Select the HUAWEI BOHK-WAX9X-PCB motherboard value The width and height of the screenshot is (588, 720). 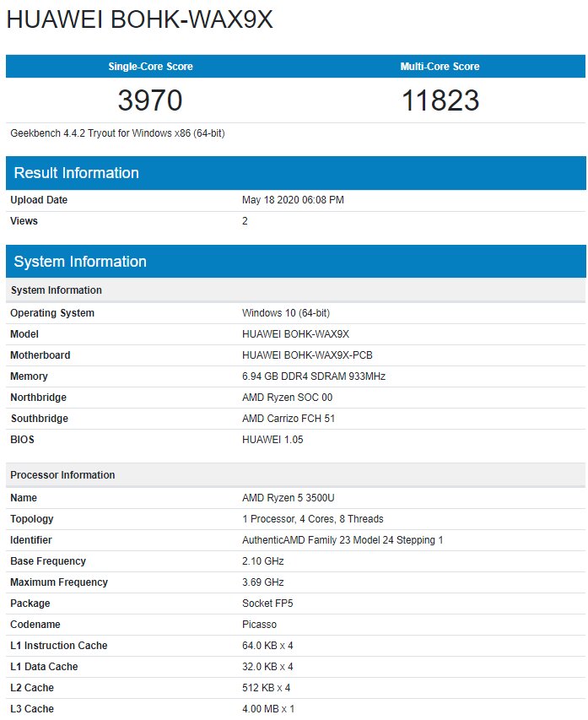pyautogui.click(x=307, y=355)
